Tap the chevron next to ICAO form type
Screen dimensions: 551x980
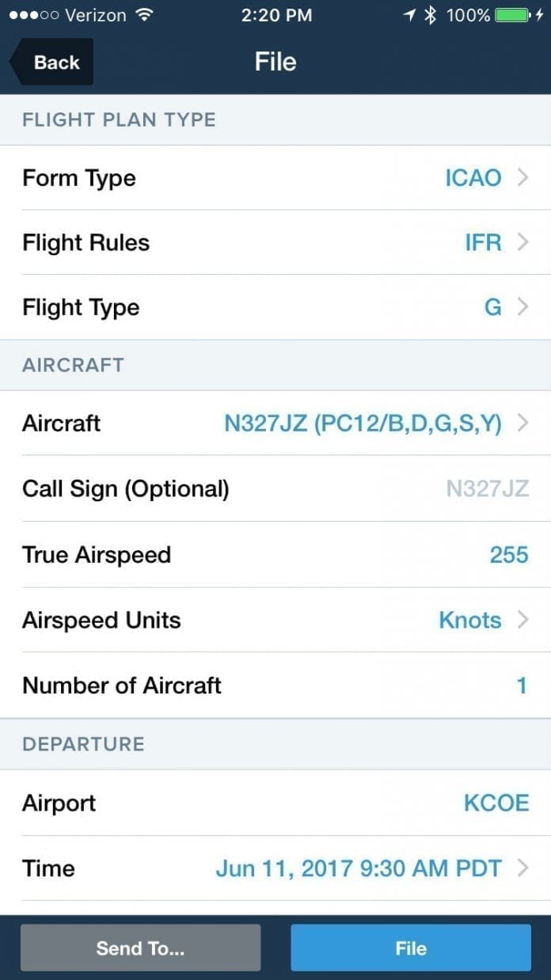point(522,177)
